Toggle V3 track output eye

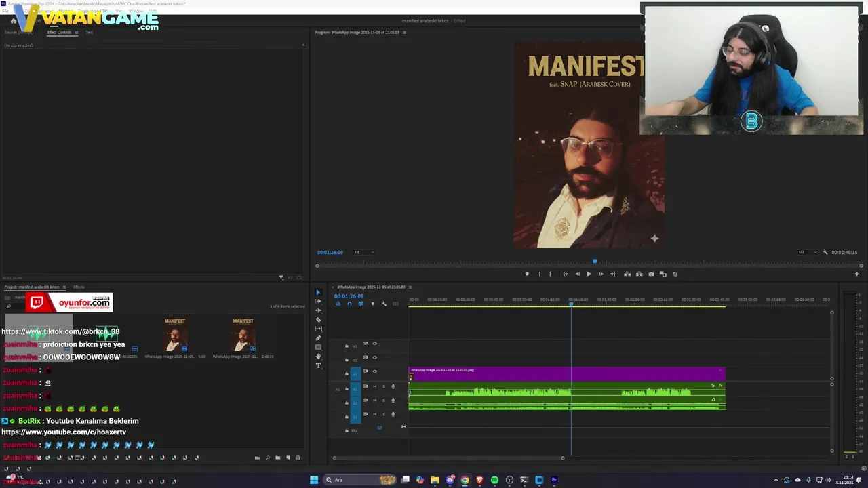[x=374, y=344]
